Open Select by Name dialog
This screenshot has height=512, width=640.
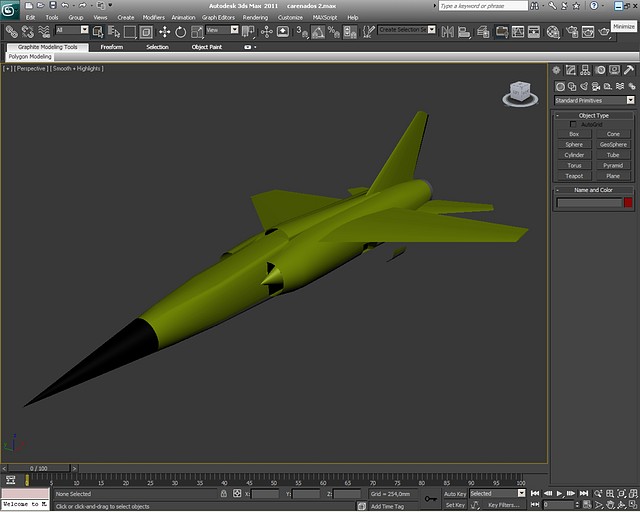[x=114, y=31]
